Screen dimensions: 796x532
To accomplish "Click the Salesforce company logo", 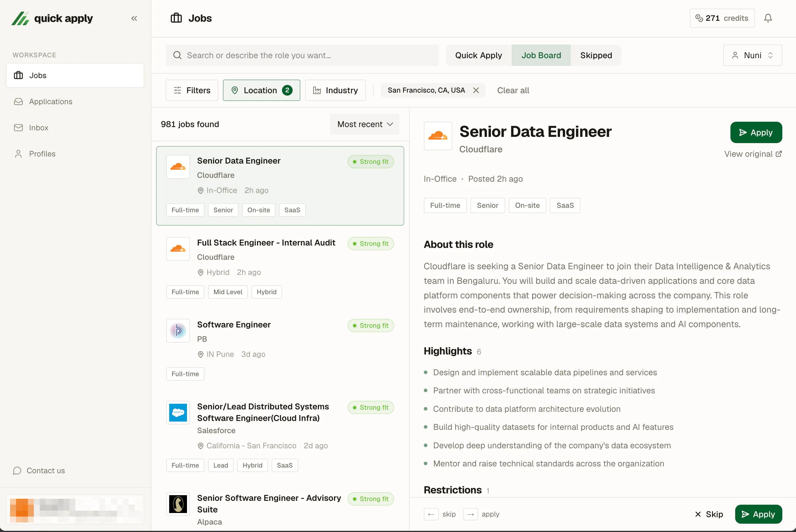I will point(178,413).
